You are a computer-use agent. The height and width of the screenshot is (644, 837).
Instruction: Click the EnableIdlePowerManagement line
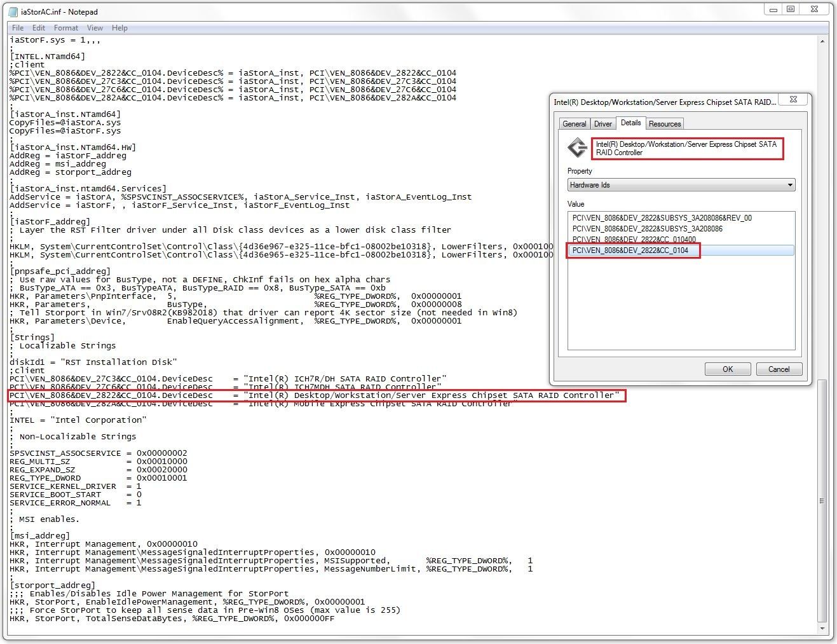[x=187, y=602]
